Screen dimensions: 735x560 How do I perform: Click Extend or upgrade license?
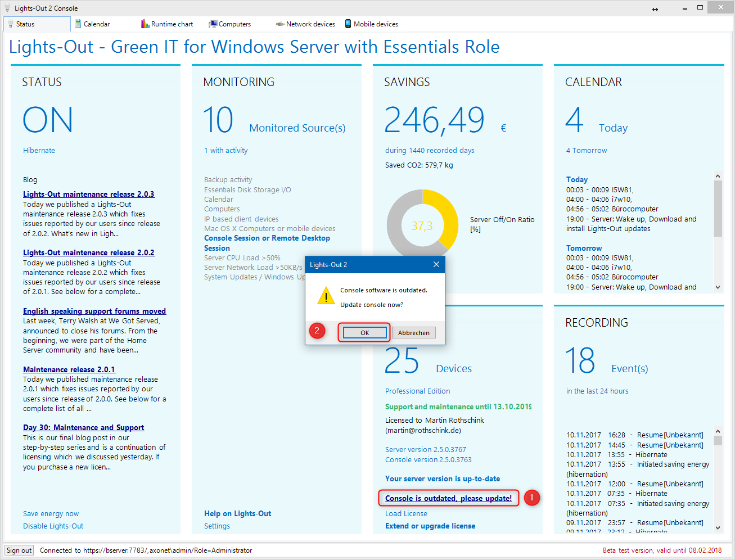tap(430, 526)
